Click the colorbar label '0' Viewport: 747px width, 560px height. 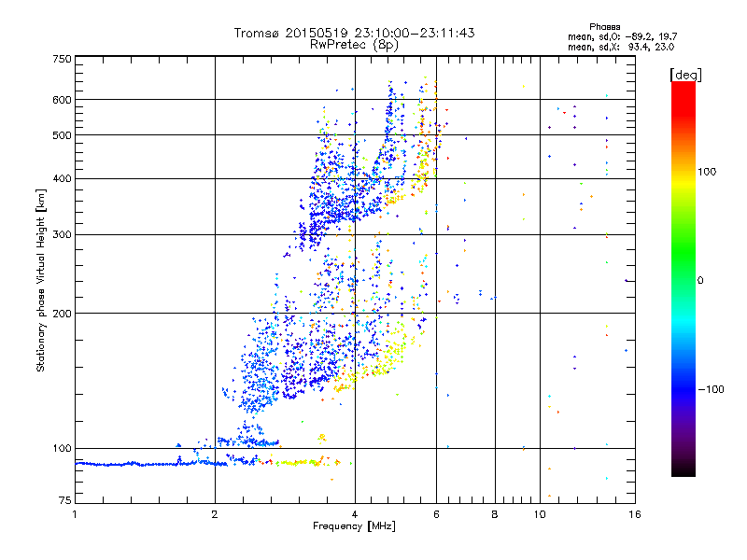[x=700, y=281]
